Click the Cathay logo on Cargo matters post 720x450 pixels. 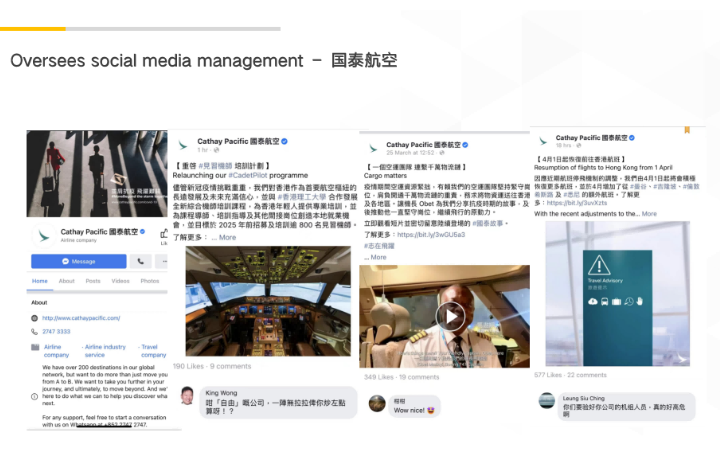(373, 149)
